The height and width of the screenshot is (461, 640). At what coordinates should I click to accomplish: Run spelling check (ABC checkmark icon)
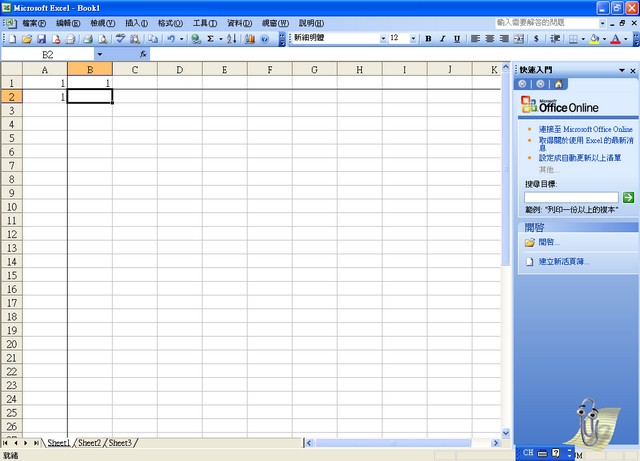pos(120,39)
